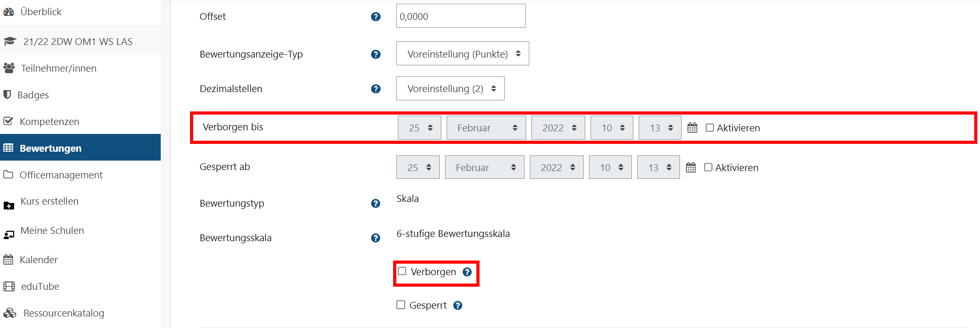This screenshot has width=980, height=328.
Task: Open the 21/22 2DW OM1 WS LAS course link
Action: tap(77, 42)
